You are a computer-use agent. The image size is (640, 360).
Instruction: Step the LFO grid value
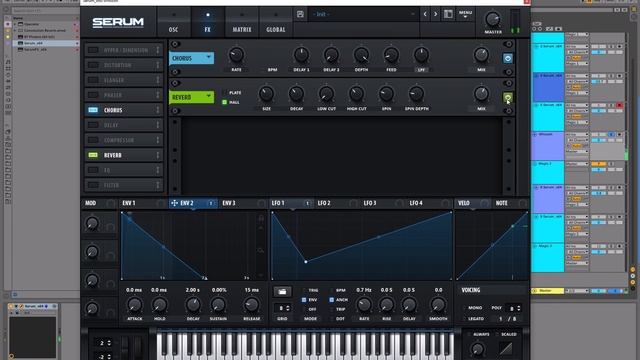tap(288, 308)
